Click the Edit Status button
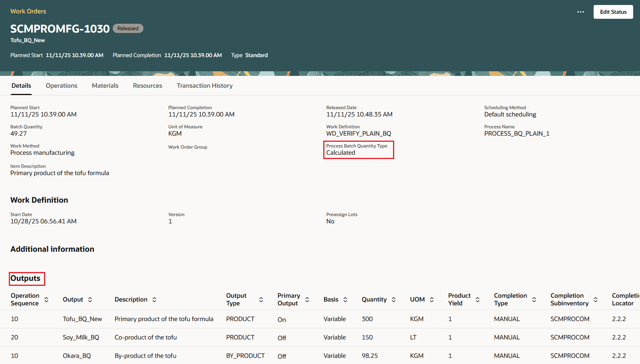Image resolution: width=640 pixels, height=364 pixels. click(613, 12)
